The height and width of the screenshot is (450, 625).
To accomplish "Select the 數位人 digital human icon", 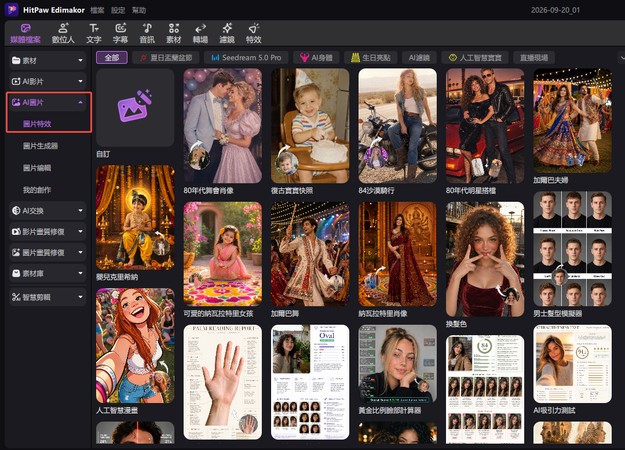I will [63, 33].
